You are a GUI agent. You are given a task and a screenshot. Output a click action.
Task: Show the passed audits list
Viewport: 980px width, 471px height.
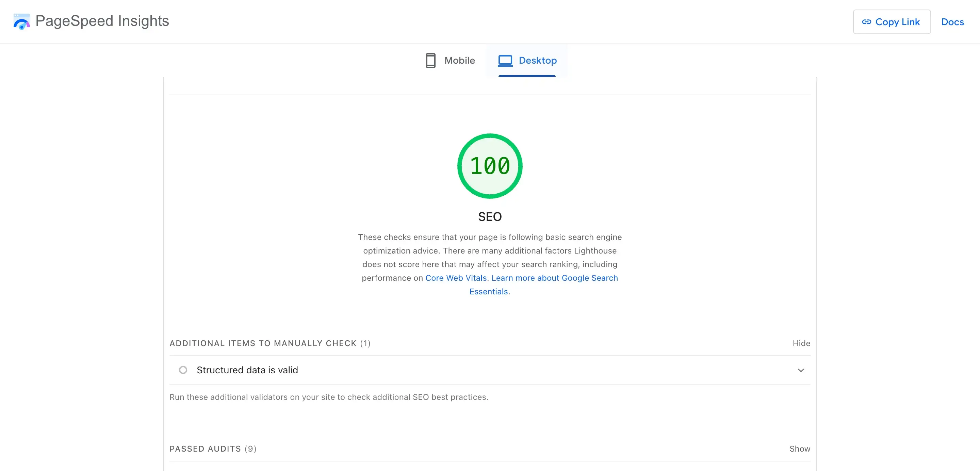pos(800,449)
